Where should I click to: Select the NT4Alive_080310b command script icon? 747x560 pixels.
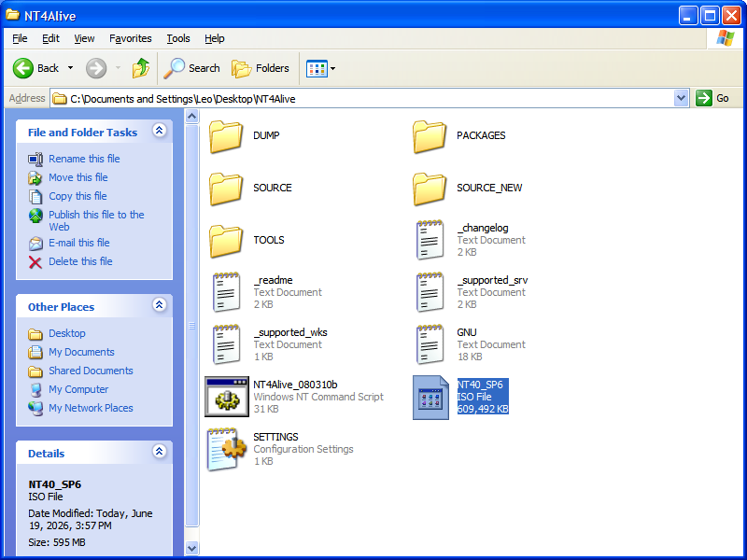pos(227,397)
